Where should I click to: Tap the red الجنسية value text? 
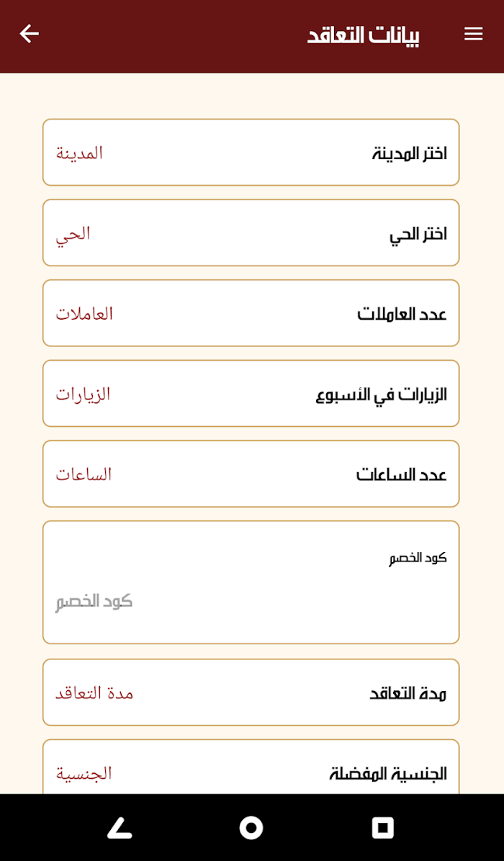click(84, 774)
